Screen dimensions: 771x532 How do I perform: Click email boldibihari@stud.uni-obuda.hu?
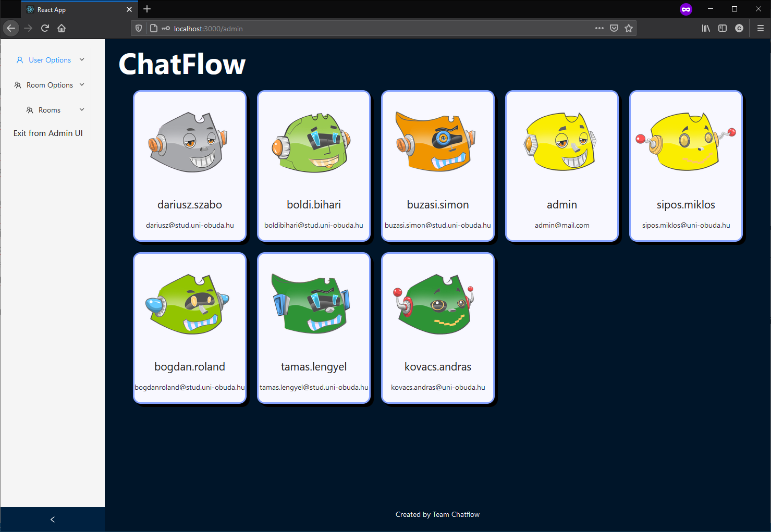pyautogui.click(x=314, y=226)
